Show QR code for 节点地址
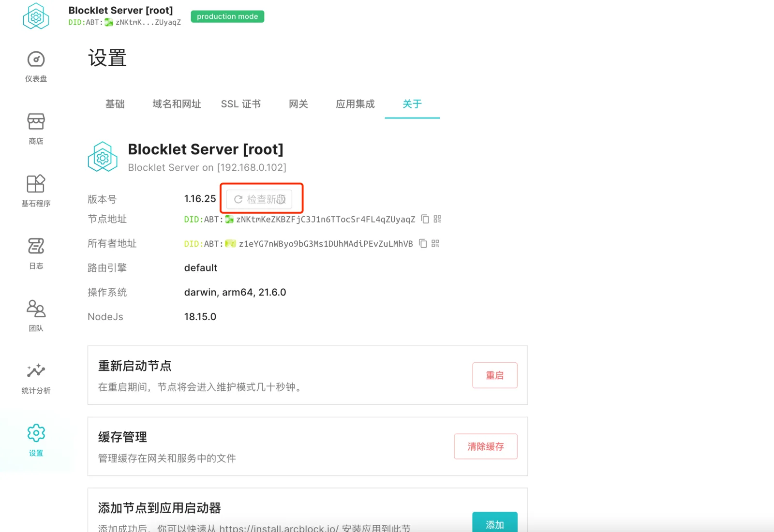The image size is (774, 532). [437, 219]
